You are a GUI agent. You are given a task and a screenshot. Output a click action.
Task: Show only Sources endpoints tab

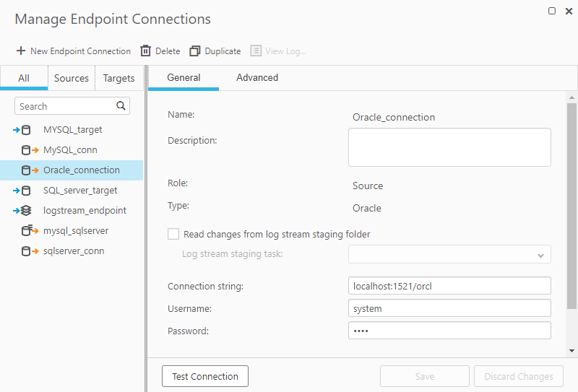72,78
